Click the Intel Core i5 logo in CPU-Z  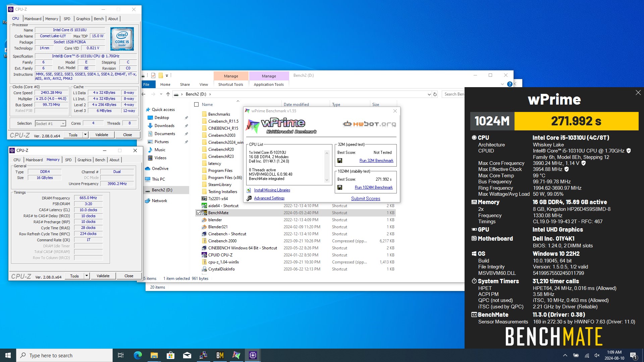click(122, 39)
